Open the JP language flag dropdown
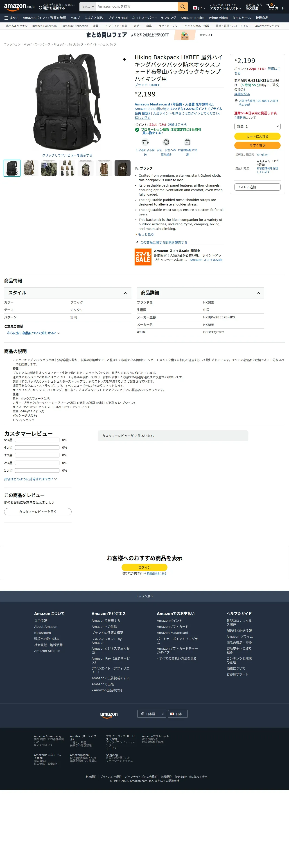The width and height of the screenshot is (289, 868). (199, 8)
